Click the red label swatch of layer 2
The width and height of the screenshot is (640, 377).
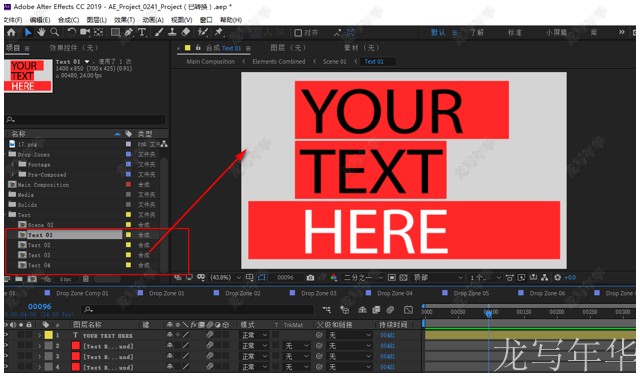(76, 346)
